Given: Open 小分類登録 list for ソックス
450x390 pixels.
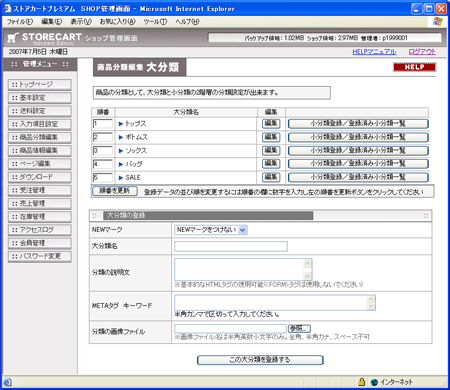Looking at the screenshot, I should (358, 150).
